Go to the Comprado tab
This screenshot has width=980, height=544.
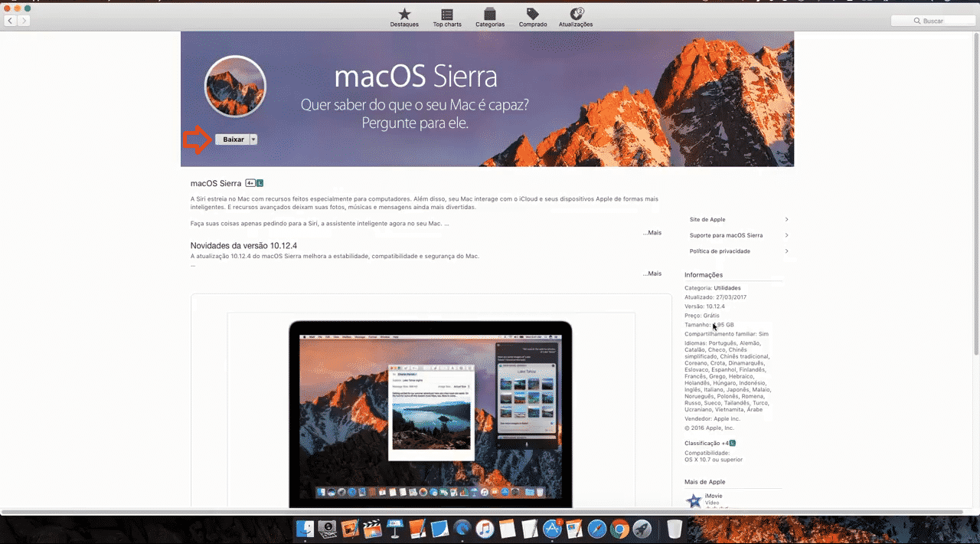[533, 18]
